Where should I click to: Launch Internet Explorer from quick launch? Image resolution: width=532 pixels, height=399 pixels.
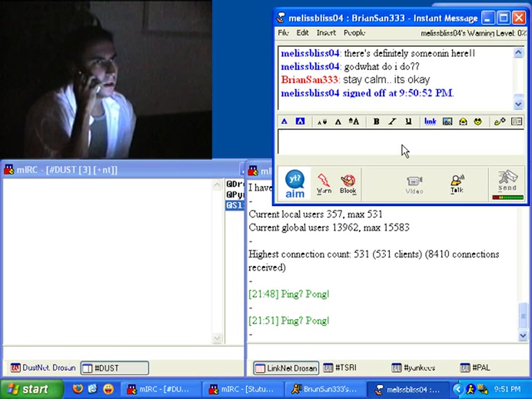click(93, 389)
